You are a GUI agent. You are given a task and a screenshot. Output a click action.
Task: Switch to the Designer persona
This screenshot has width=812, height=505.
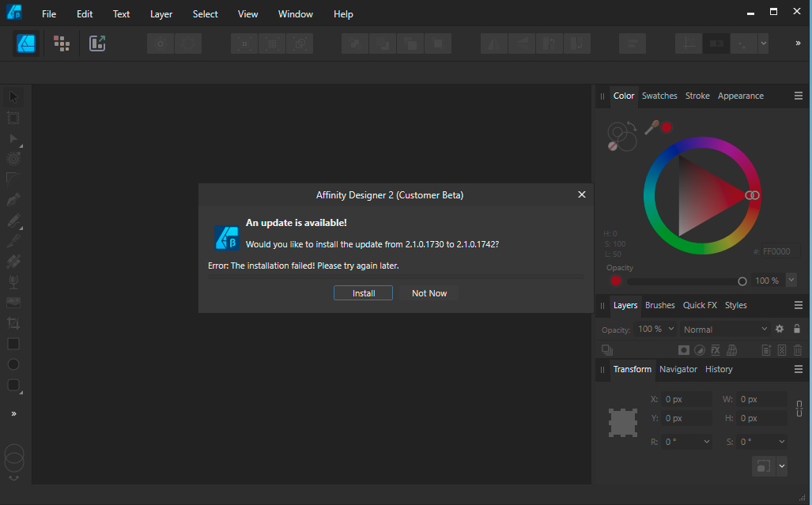tap(26, 43)
